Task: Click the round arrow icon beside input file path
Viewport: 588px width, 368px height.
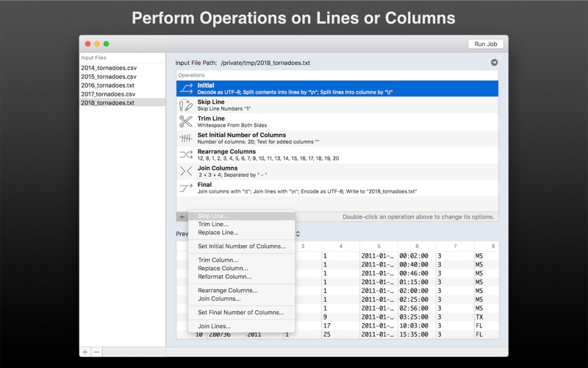Action: pos(494,63)
